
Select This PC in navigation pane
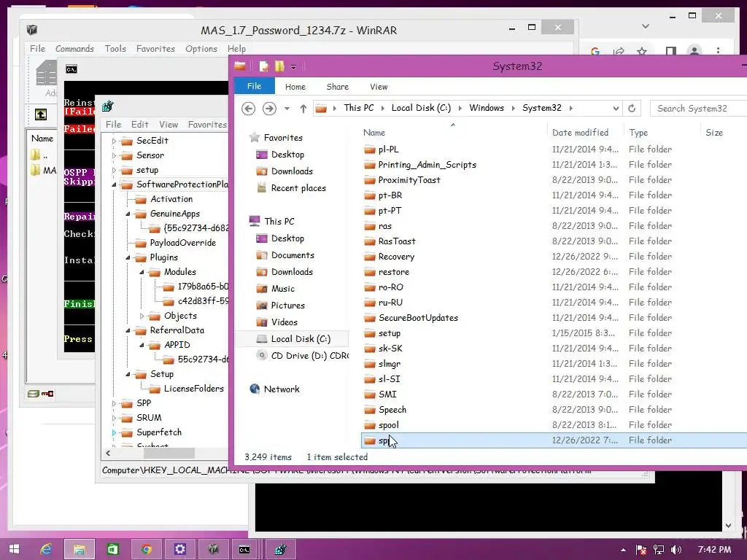(x=279, y=222)
